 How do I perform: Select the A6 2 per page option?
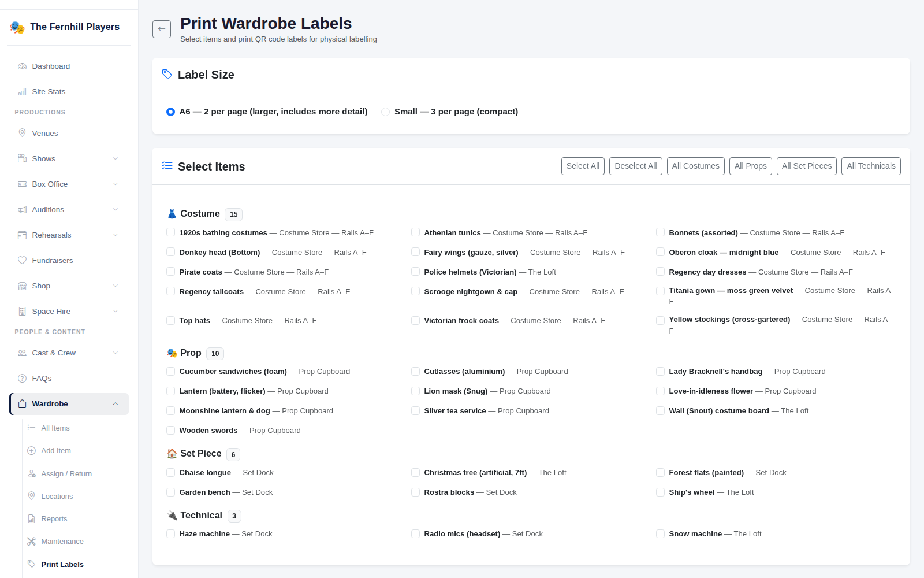[x=170, y=112]
